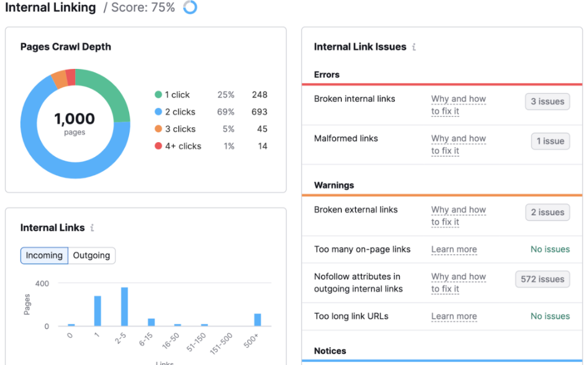Click the orange 3 clicks donut segment
The height and width of the screenshot is (365, 588).
59,79
